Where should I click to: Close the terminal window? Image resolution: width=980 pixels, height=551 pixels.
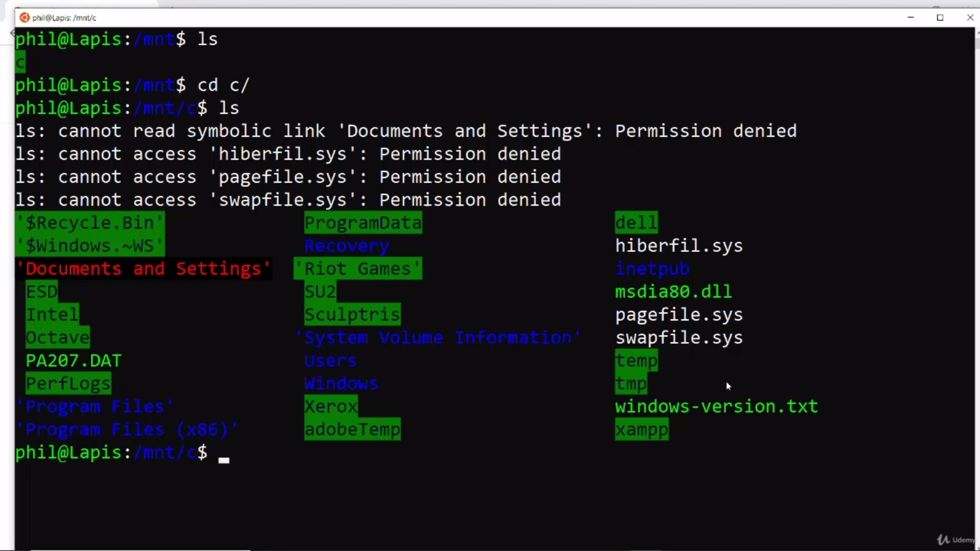(x=970, y=17)
